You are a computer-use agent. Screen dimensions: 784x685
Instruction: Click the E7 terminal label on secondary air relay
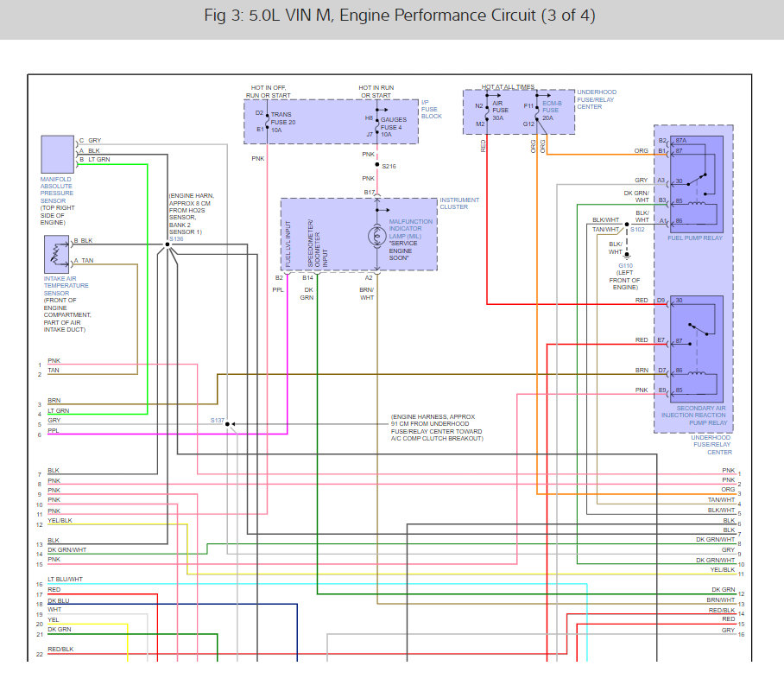(x=661, y=340)
